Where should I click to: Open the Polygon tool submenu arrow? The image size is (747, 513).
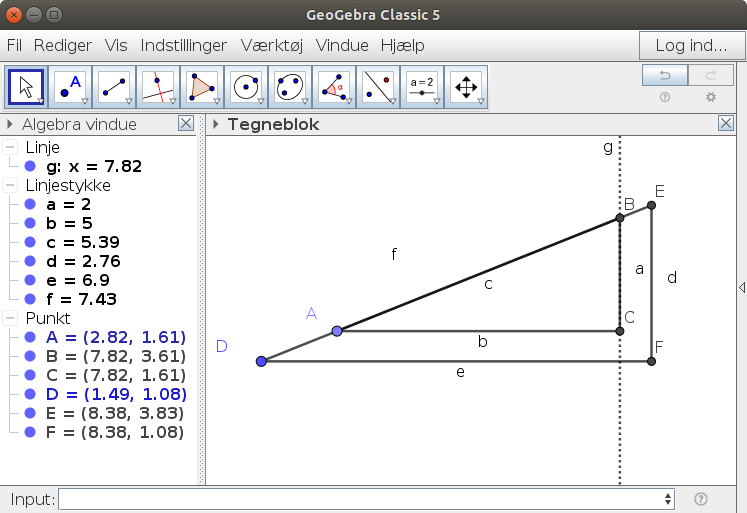tap(217, 101)
